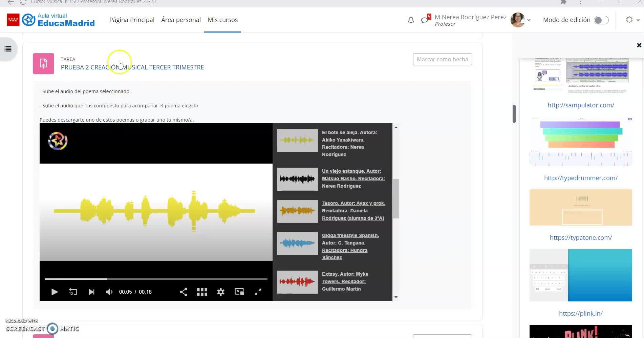Click the typatone blue preview thumbnail
This screenshot has height=338, width=644.
pyautogui.click(x=581, y=275)
